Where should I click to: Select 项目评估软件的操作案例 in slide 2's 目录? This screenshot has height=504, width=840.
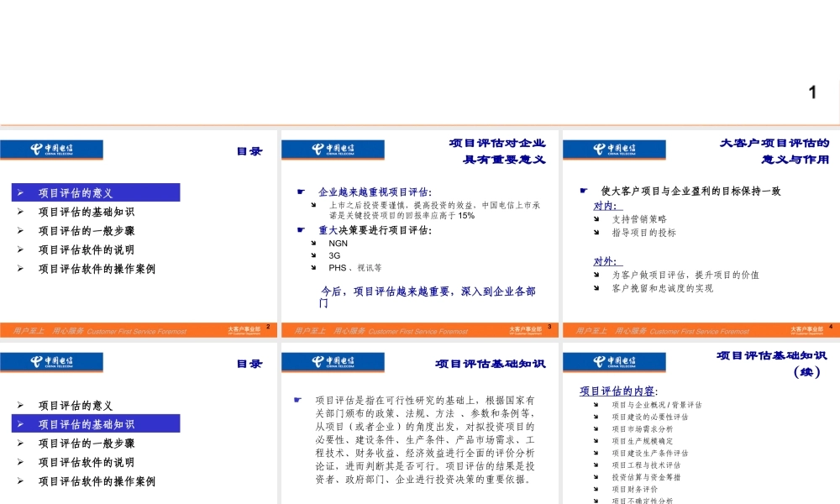pos(97,269)
